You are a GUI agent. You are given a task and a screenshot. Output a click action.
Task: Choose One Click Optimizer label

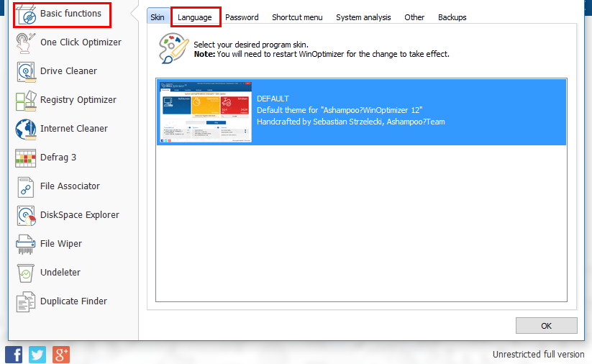81,42
